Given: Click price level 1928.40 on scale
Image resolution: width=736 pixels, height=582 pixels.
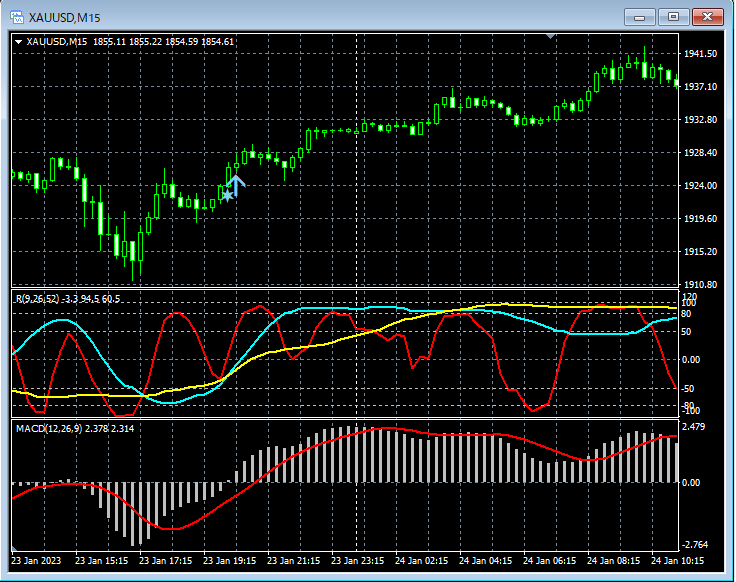Looking at the screenshot, I should tap(700, 153).
